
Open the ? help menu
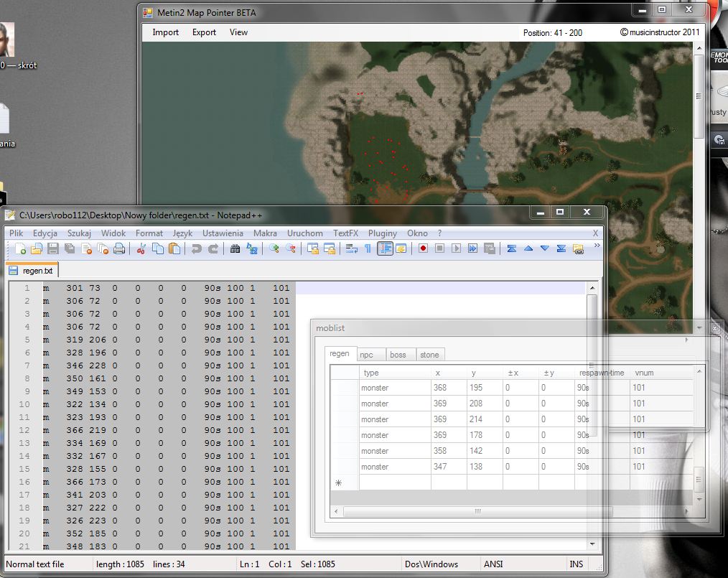point(439,233)
